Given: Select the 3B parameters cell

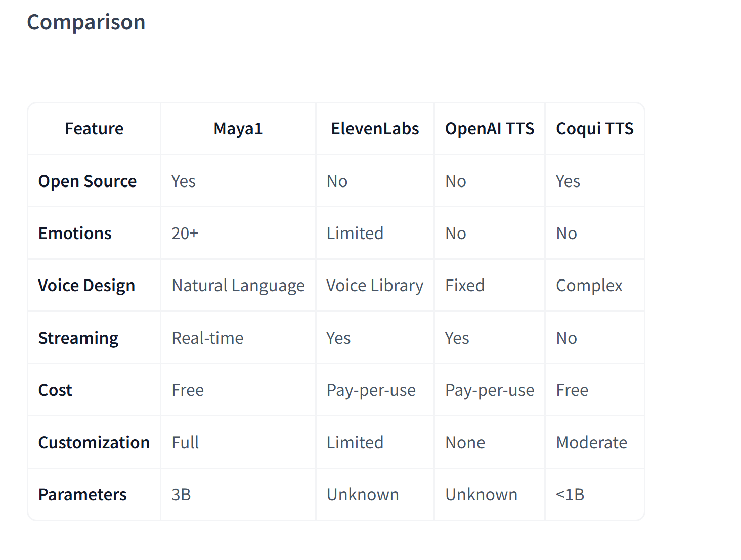Looking at the screenshot, I should [181, 495].
